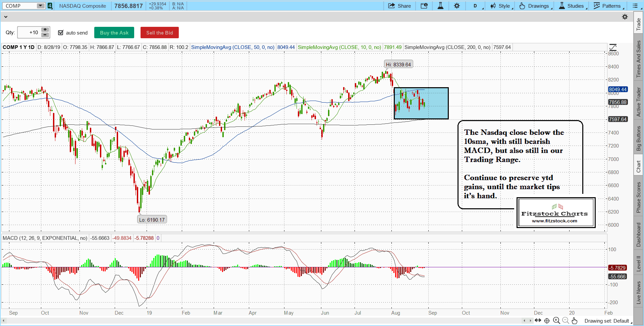The width and height of the screenshot is (644, 326).
Task: Increase quantity with the plus stepper
Action: [x=45, y=30]
